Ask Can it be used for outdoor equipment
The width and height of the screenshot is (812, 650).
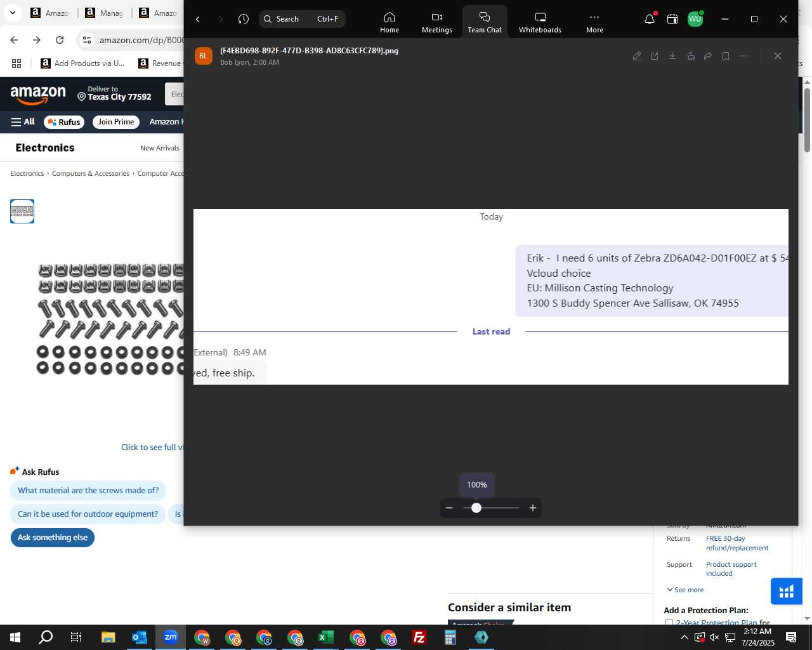88,514
